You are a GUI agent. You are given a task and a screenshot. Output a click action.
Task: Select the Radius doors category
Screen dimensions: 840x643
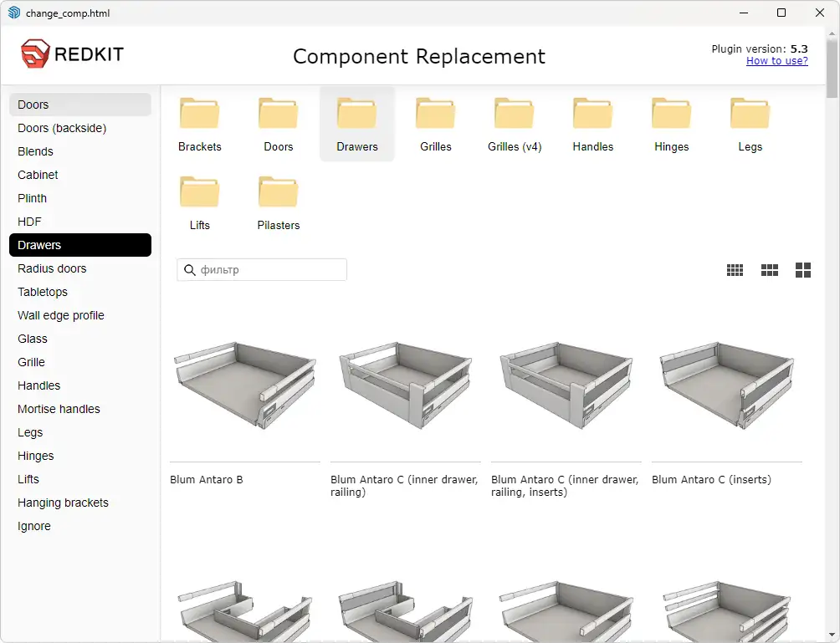coord(52,268)
